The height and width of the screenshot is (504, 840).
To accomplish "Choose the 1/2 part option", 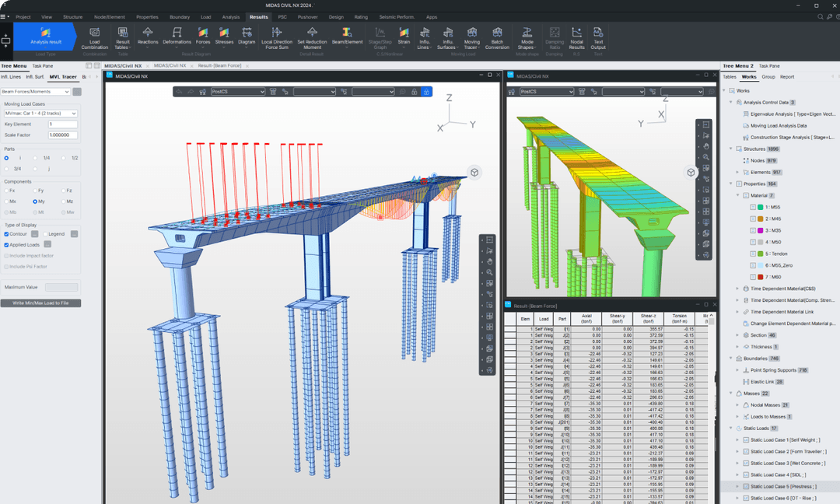I will tap(64, 158).
